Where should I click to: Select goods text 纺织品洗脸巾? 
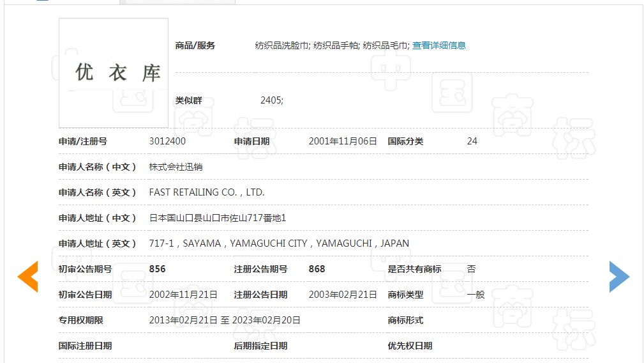(281, 45)
